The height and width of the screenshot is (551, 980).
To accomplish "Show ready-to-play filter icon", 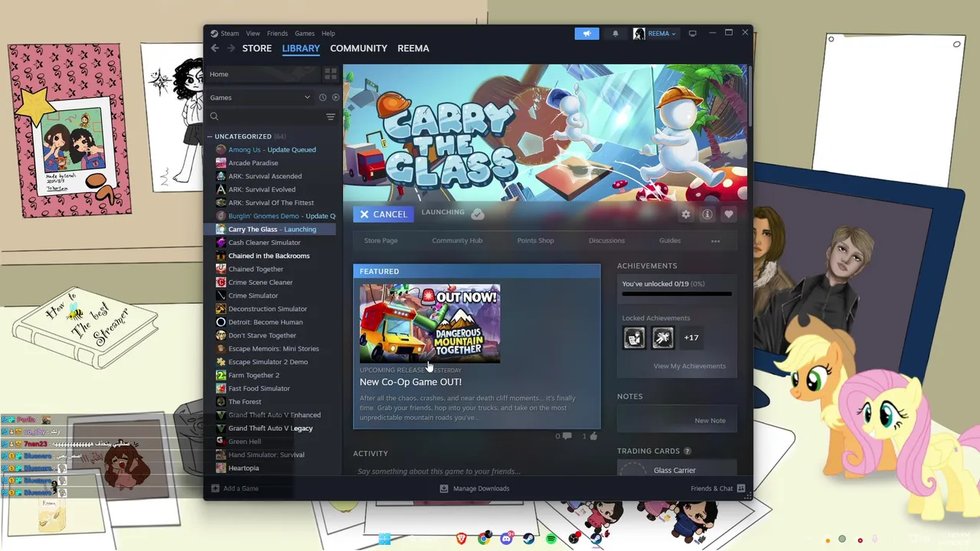I will point(335,97).
